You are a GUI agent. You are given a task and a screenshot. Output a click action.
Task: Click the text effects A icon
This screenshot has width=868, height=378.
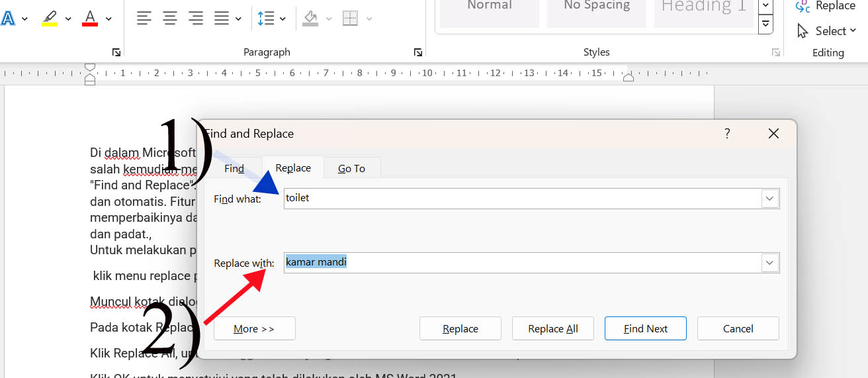(8, 18)
